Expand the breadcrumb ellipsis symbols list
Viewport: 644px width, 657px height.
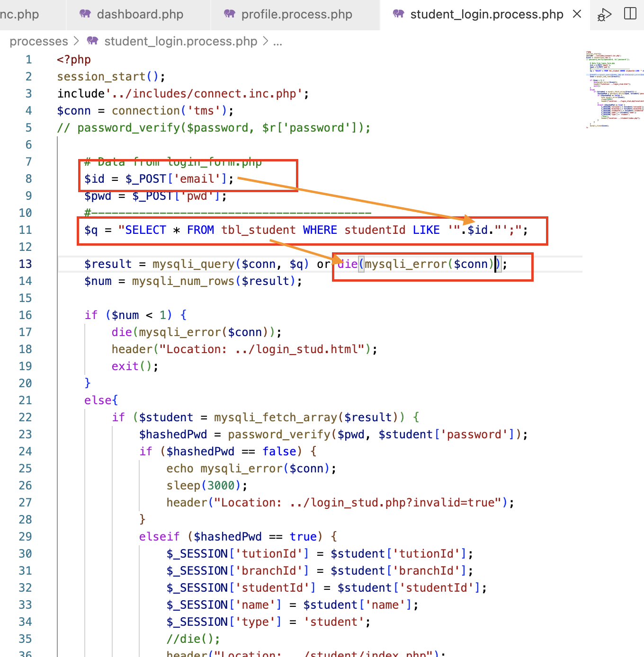[x=278, y=42]
